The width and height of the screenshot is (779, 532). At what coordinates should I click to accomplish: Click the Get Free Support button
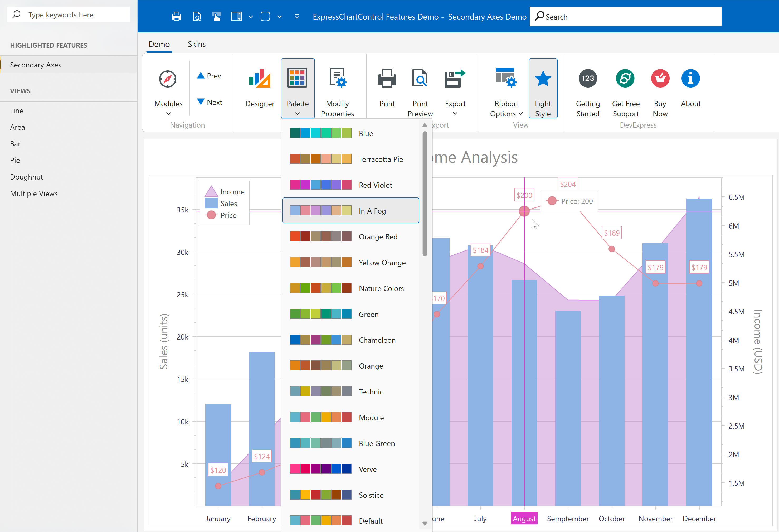coord(625,91)
